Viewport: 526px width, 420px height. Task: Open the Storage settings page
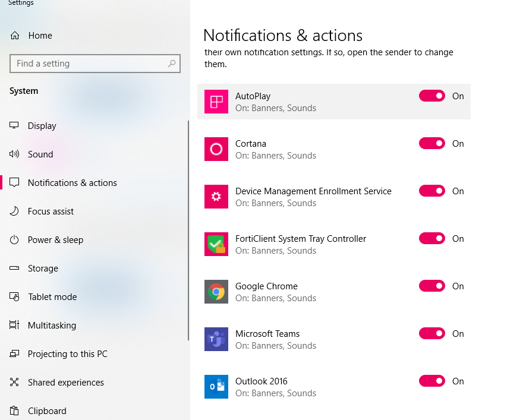[94, 268]
